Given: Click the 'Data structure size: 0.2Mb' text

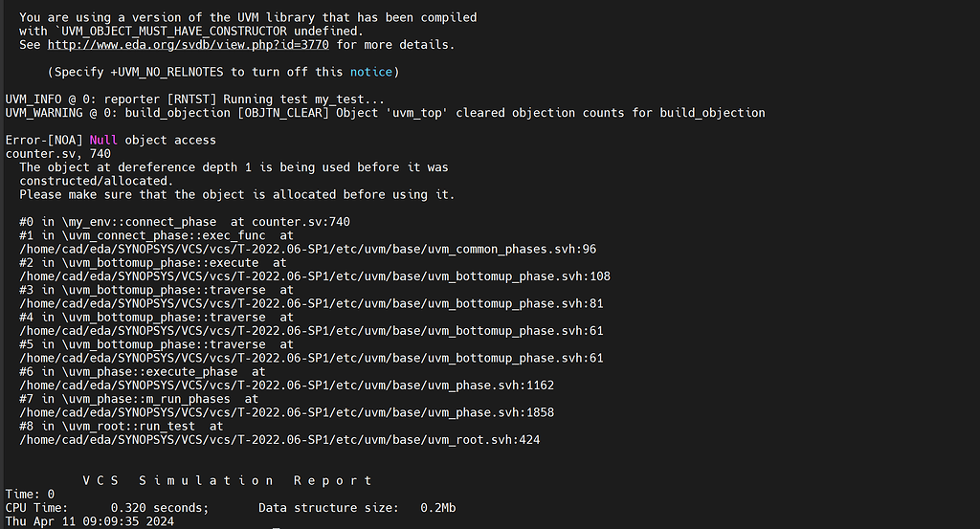Looking at the screenshot, I should [358, 508].
